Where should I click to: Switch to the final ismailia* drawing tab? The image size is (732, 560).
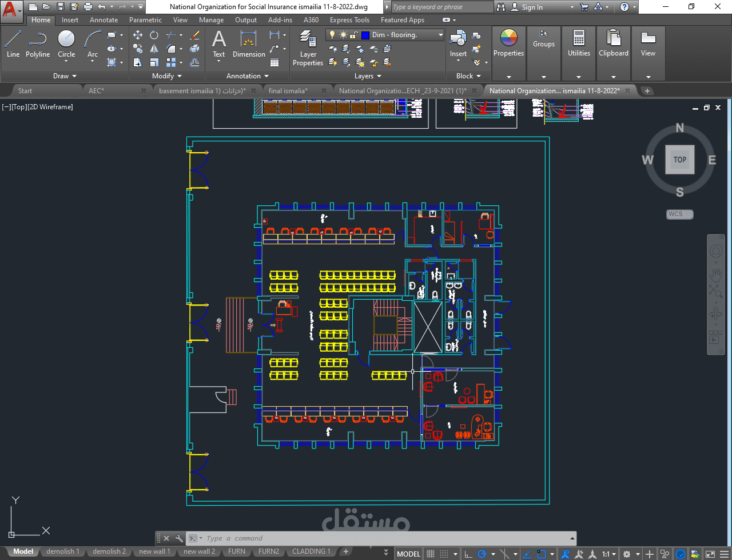coord(288,91)
